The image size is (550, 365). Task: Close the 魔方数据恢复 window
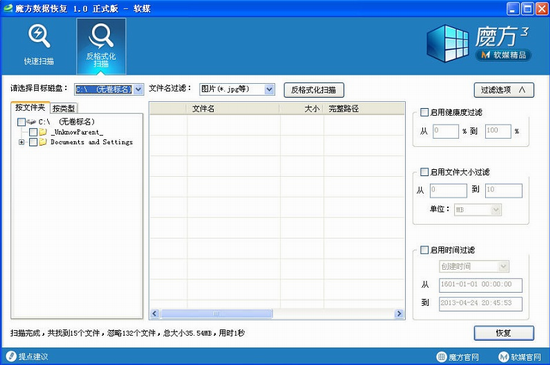(x=541, y=9)
